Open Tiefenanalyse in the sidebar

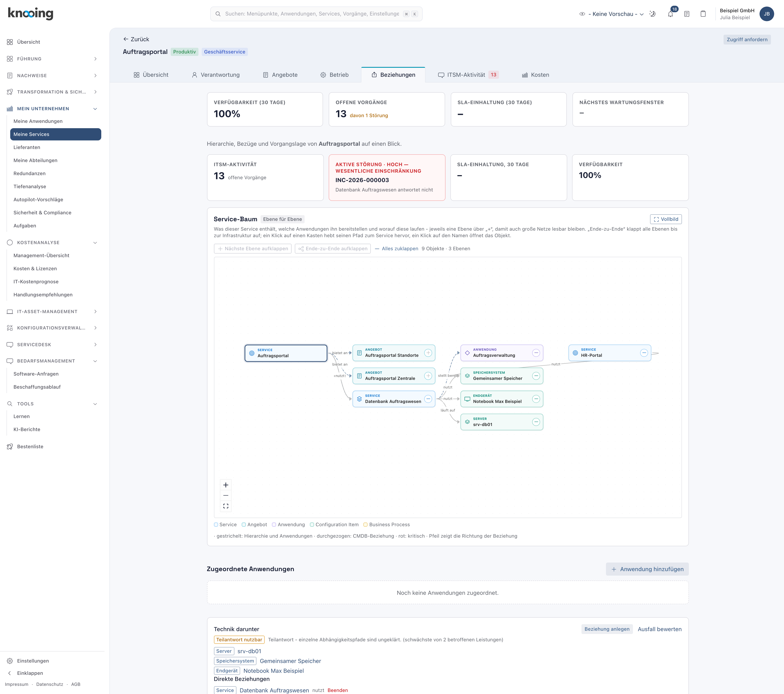[56, 186]
